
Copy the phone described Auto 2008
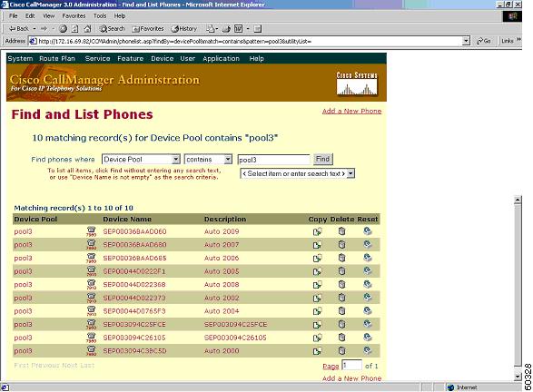click(317, 285)
